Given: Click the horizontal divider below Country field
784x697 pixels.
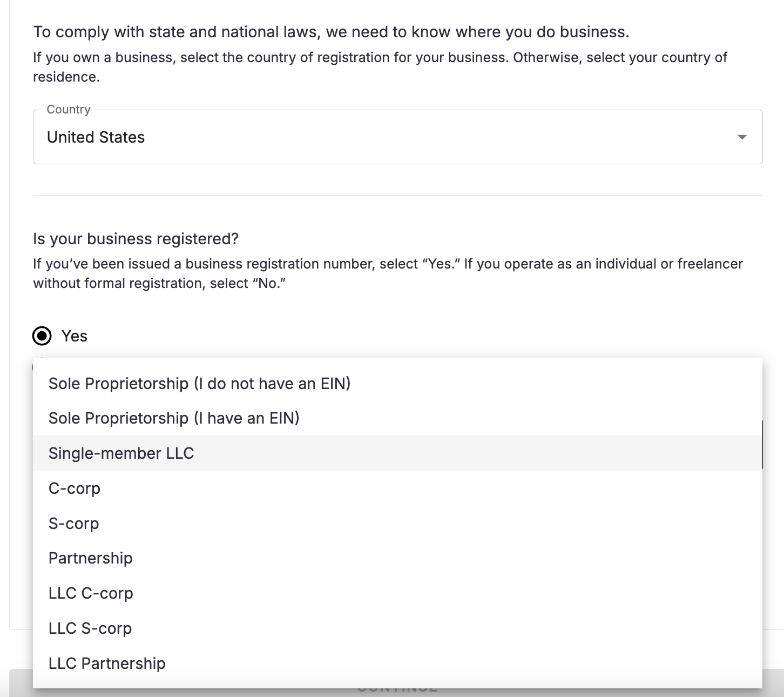Looking at the screenshot, I should tap(397, 195).
